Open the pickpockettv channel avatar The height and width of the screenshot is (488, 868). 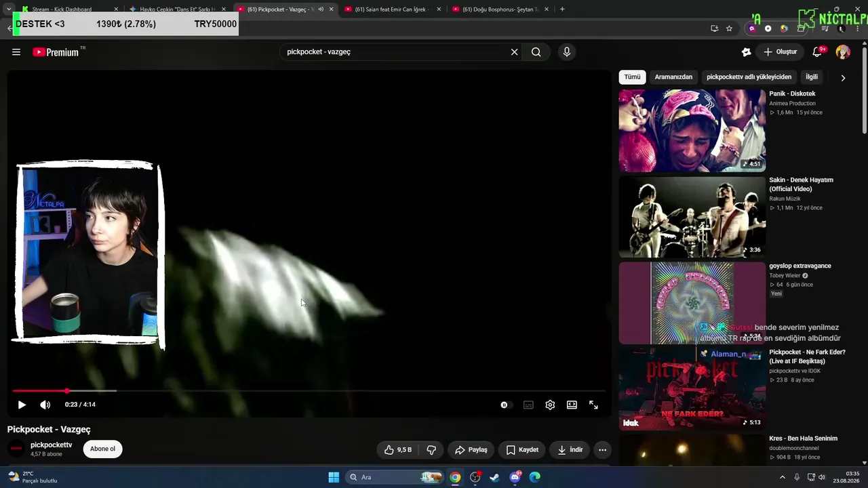coord(16,449)
